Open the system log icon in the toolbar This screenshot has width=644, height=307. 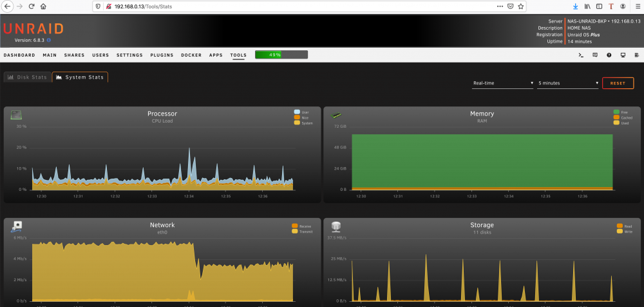click(x=637, y=55)
